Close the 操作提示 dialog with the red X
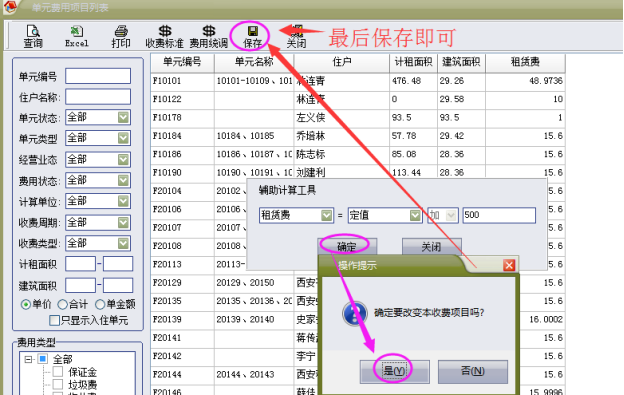Viewport: 624px width, 395px height. click(509, 265)
